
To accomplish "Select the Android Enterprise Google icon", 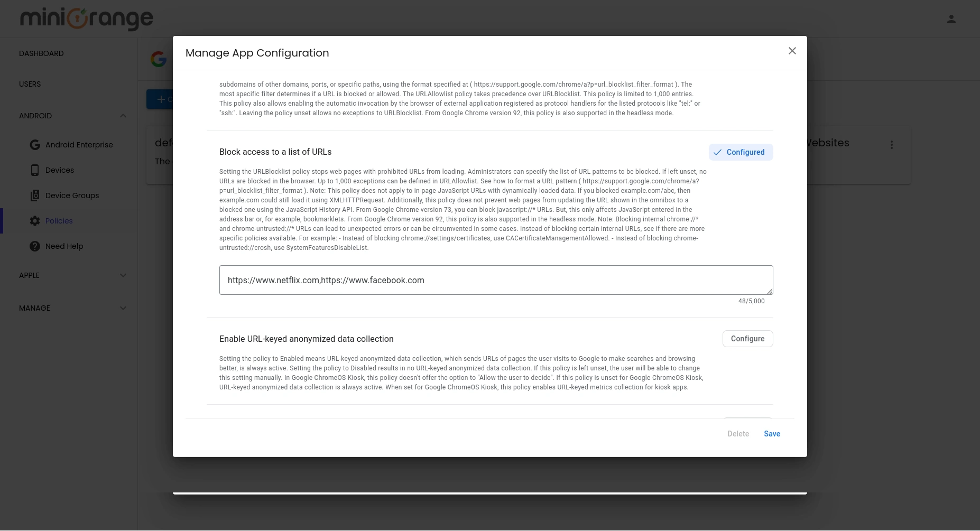I will coord(35,144).
